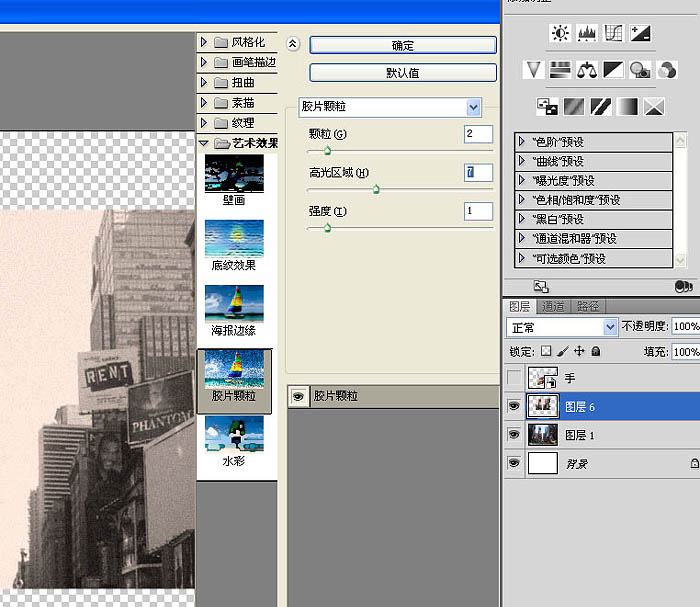Click the Brightness/Contrast adjustment icon

tap(559, 34)
